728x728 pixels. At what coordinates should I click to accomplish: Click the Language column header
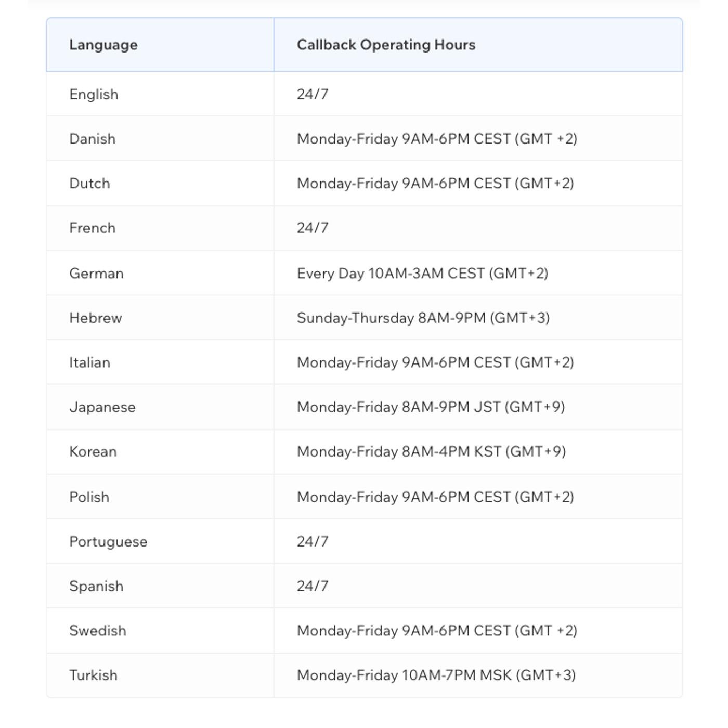pos(160,45)
